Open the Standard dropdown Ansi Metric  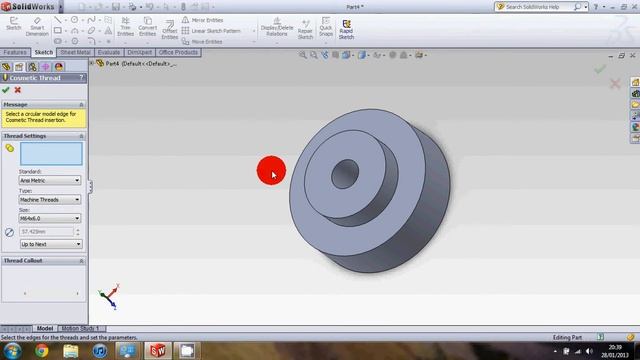pyautogui.click(x=50, y=180)
